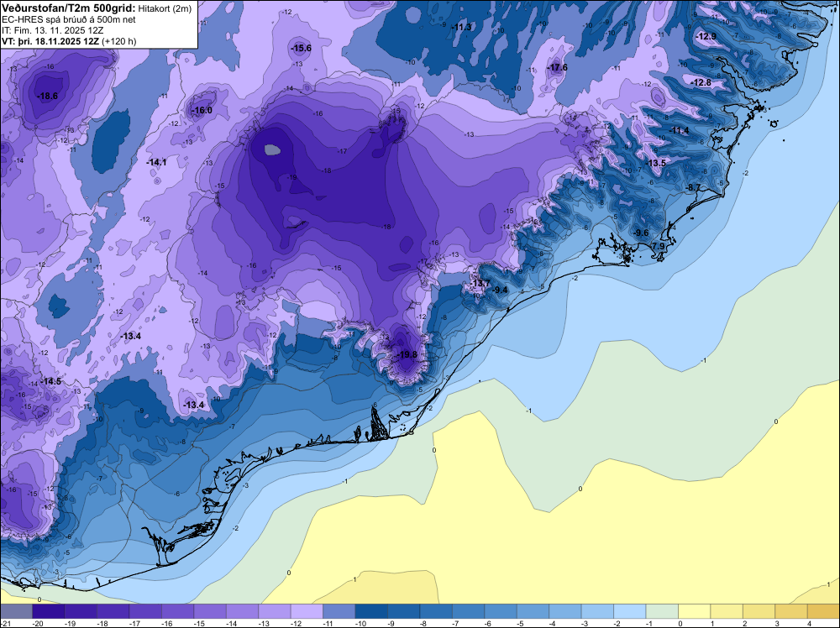Click the -11.3 temperature value
Image resolution: width=840 pixels, height=628 pixels.
pos(460,28)
